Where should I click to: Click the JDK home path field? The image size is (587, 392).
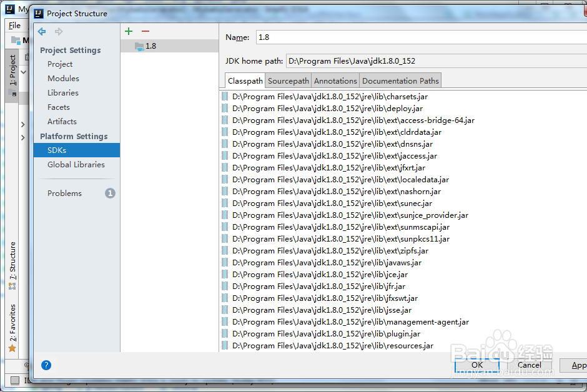click(436, 61)
